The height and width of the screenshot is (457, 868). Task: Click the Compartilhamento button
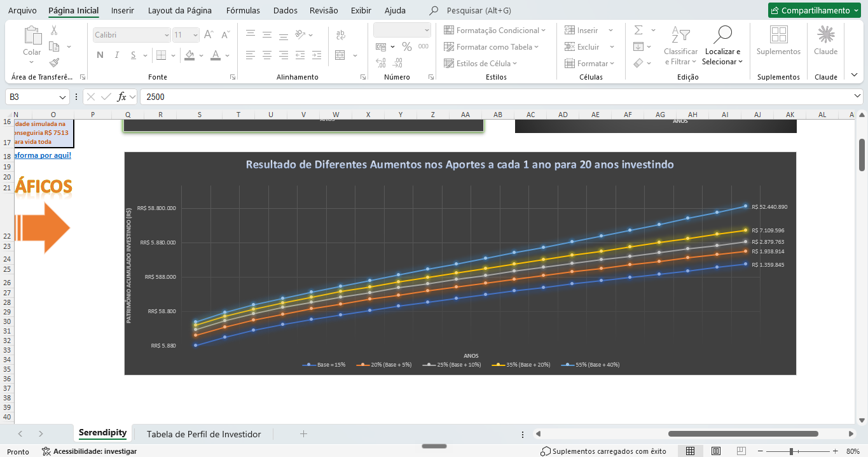tap(815, 10)
